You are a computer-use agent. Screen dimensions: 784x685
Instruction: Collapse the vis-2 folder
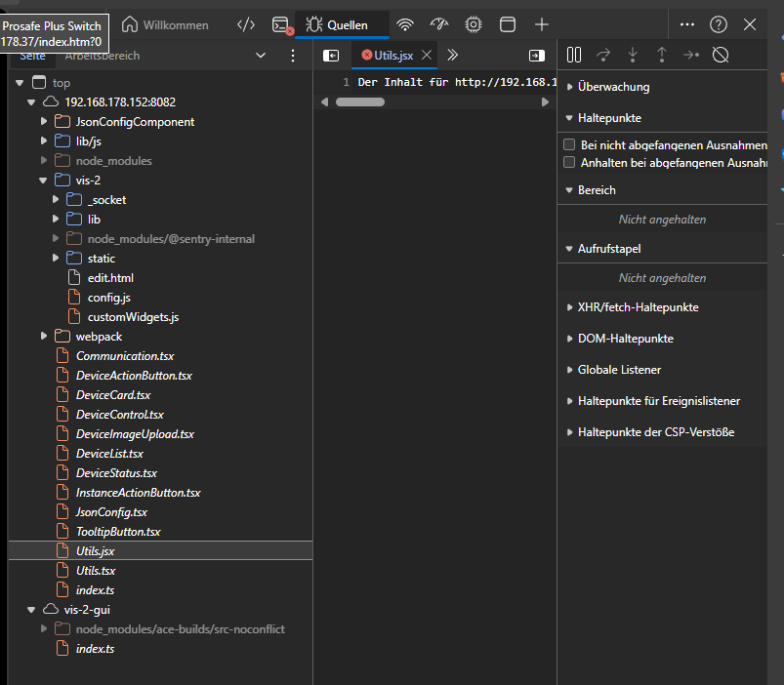tap(43, 181)
